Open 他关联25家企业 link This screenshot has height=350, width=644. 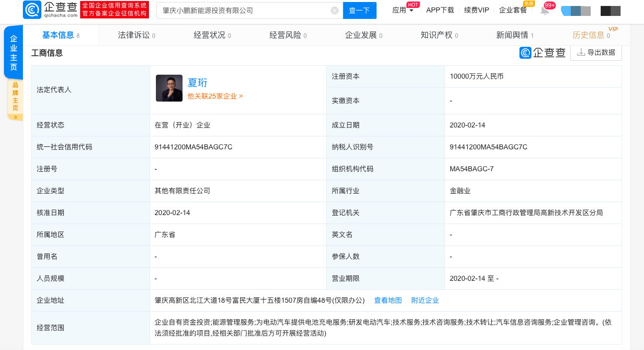(215, 96)
